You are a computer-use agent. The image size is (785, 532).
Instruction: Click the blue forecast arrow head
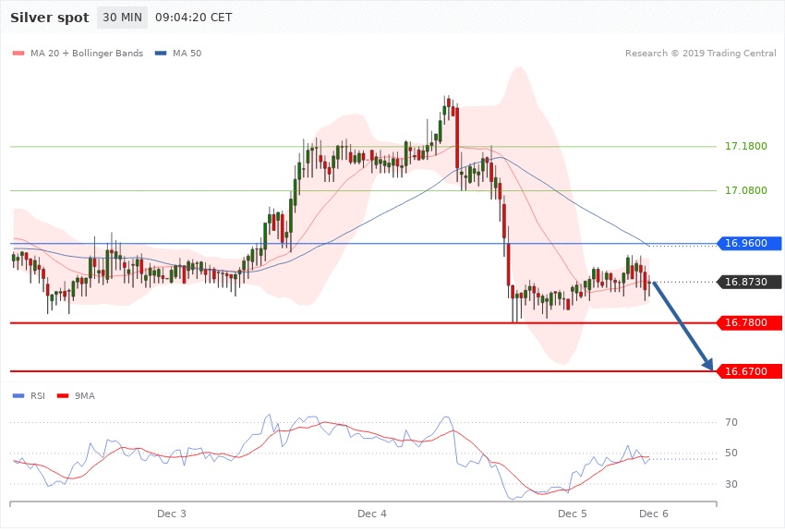click(709, 365)
